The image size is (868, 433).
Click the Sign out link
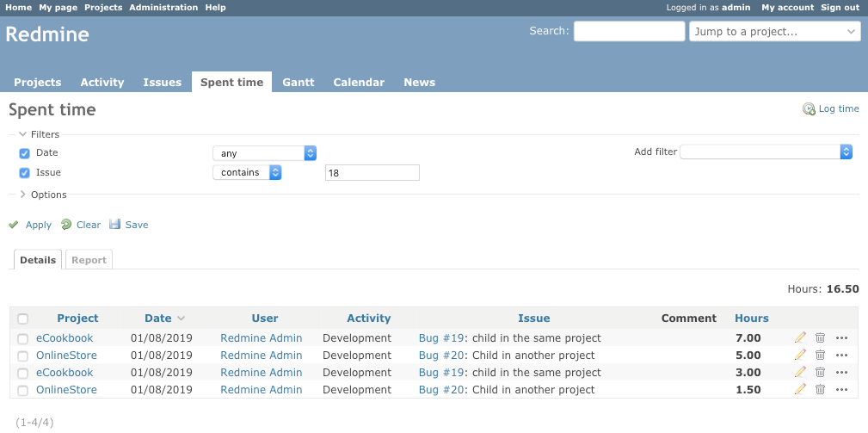click(x=840, y=7)
